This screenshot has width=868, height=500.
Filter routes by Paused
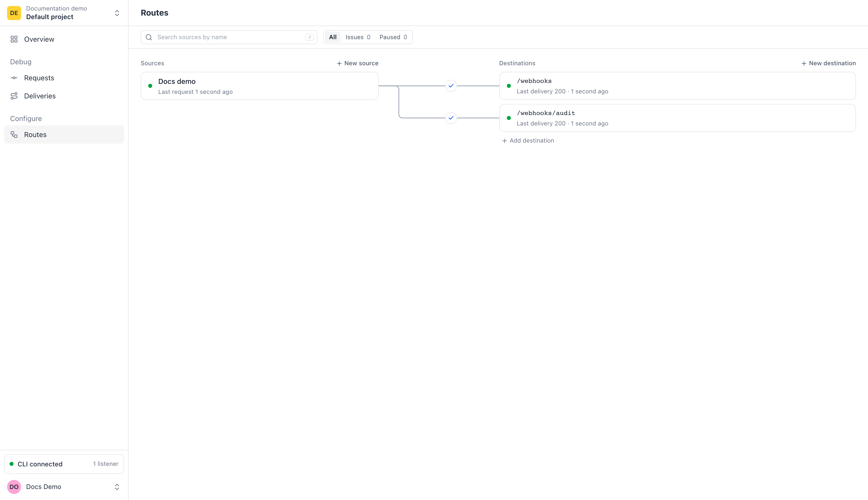pyautogui.click(x=393, y=37)
